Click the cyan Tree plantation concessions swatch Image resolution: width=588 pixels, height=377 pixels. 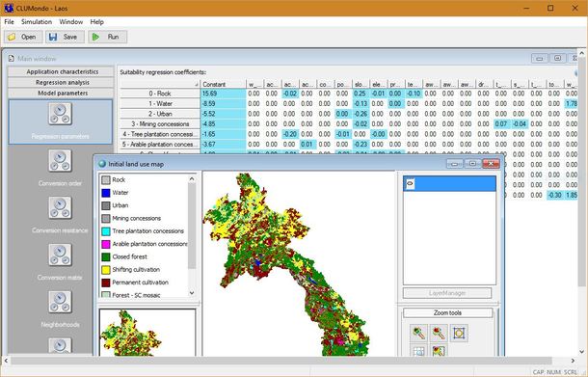[x=106, y=231]
